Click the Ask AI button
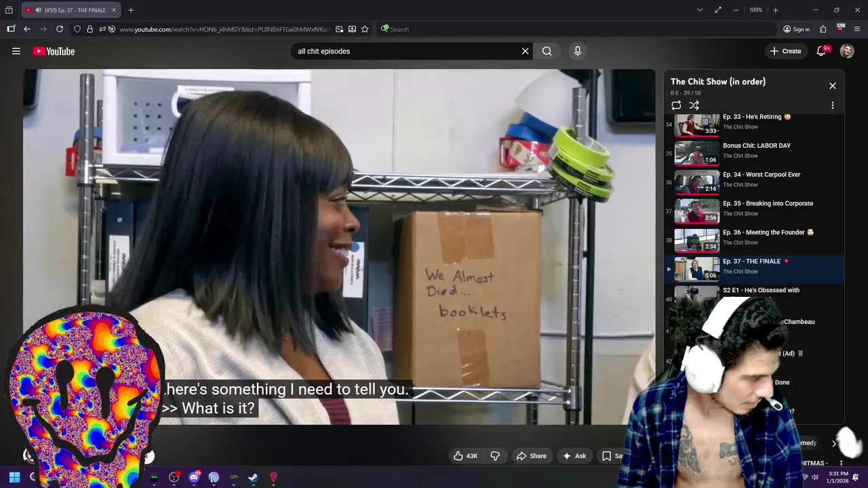The width and height of the screenshot is (868, 488). tap(574, 456)
